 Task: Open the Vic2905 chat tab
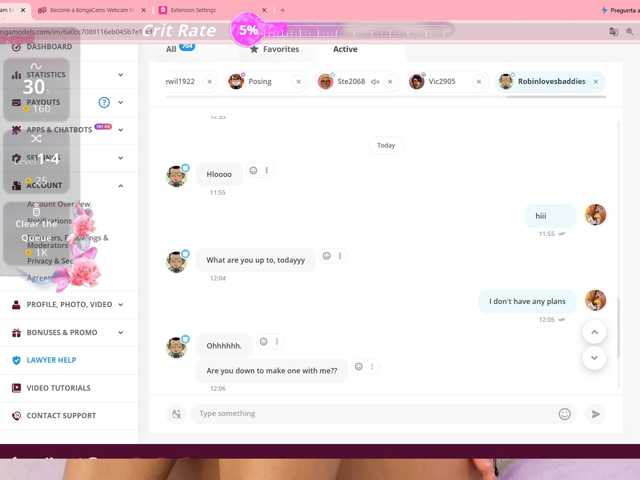[x=442, y=82]
